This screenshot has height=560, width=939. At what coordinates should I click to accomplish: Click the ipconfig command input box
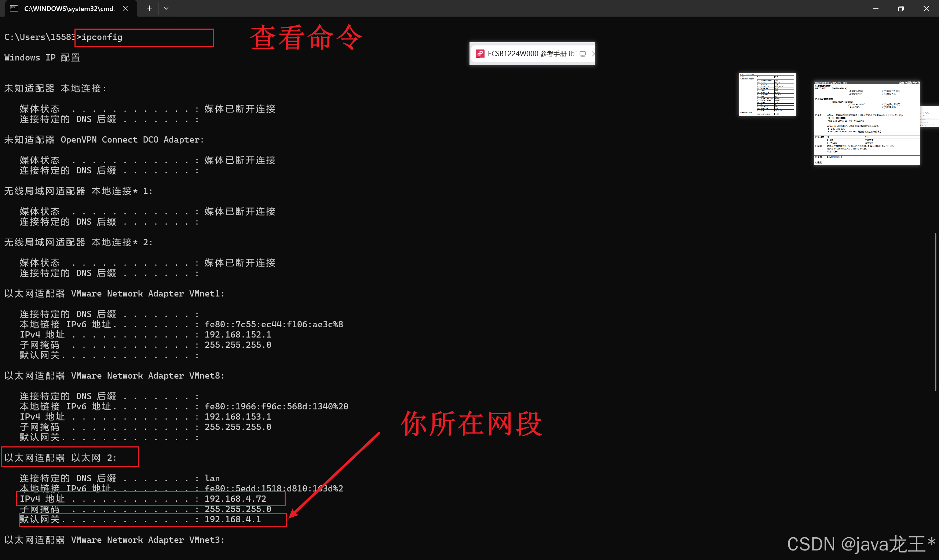tap(144, 37)
